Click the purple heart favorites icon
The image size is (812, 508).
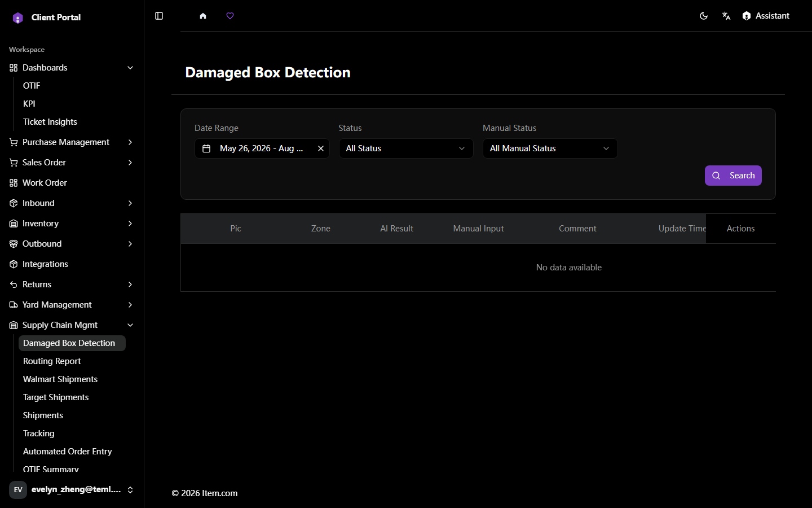tap(230, 16)
